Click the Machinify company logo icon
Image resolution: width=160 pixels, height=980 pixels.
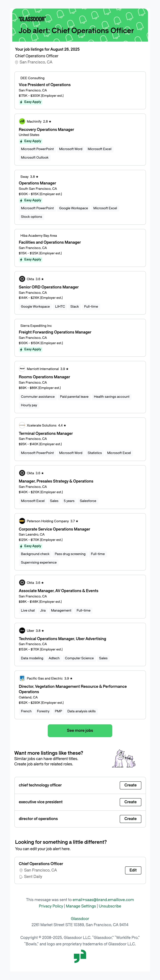(x=22, y=121)
